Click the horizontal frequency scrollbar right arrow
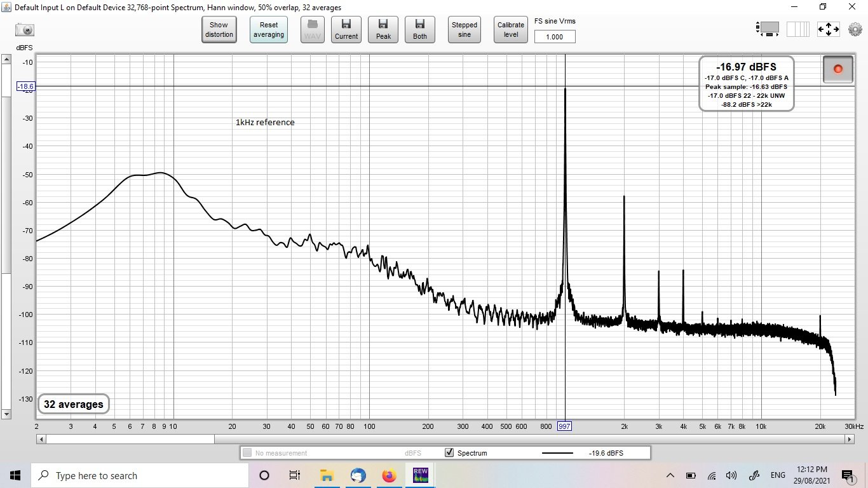Image resolution: width=868 pixels, height=488 pixels. (848, 439)
